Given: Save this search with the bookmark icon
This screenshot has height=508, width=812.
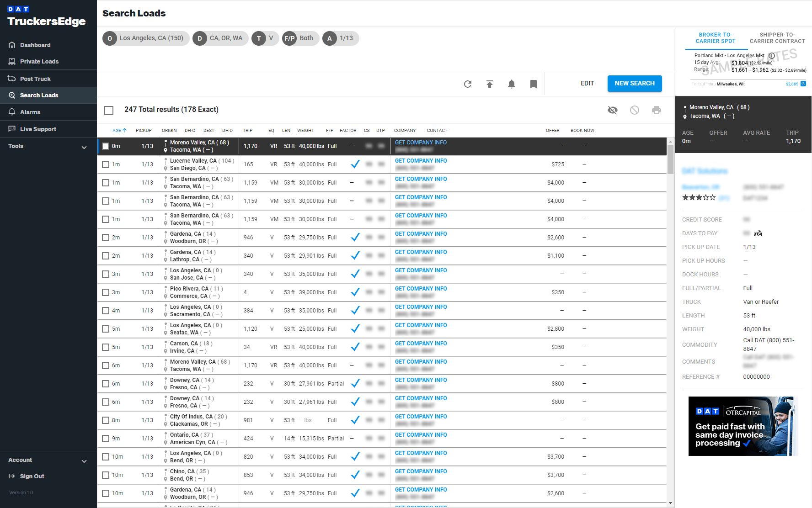Looking at the screenshot, I should point(533,84).
